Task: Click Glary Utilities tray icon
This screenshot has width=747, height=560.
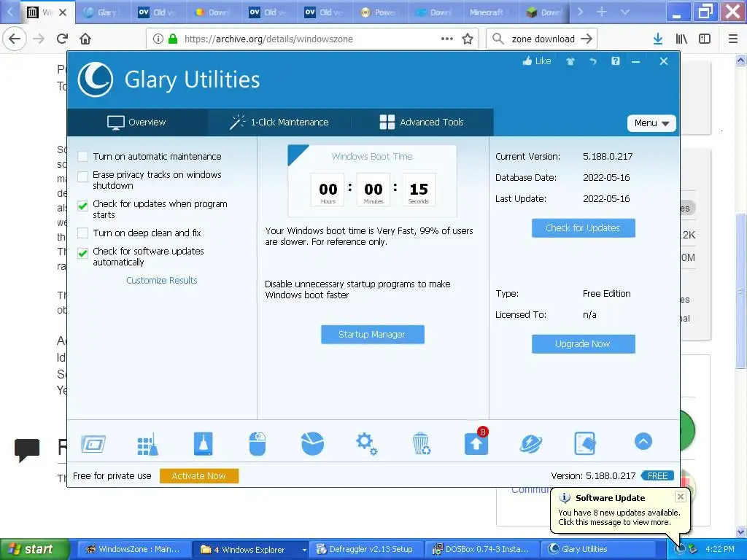Action: click(x=679, y=549)
